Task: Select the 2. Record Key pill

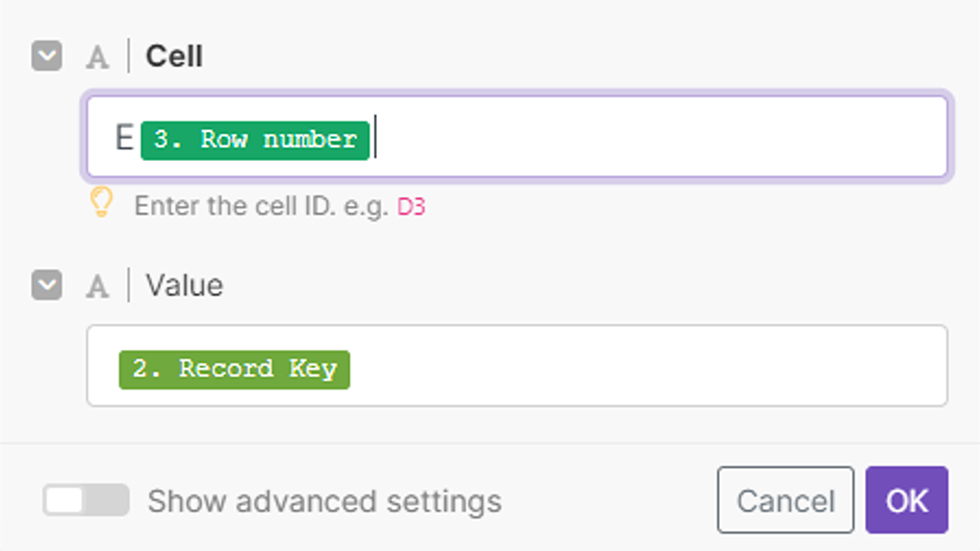Action: [x=234, y=369]
